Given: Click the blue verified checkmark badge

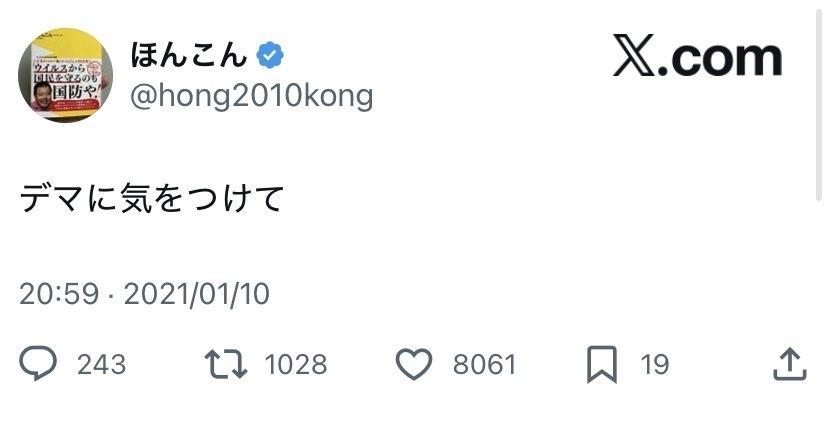Looking at the screenshot, I should 270,54.
